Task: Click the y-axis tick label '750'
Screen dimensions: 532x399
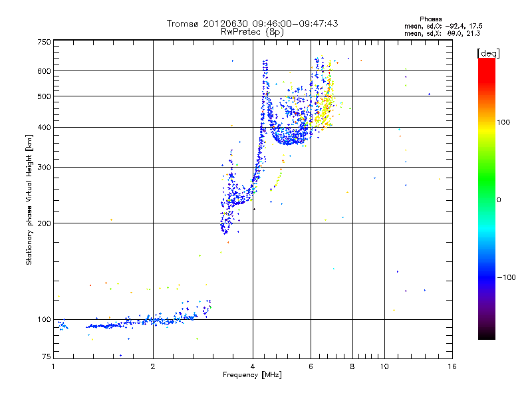Action: coord(44,42)
